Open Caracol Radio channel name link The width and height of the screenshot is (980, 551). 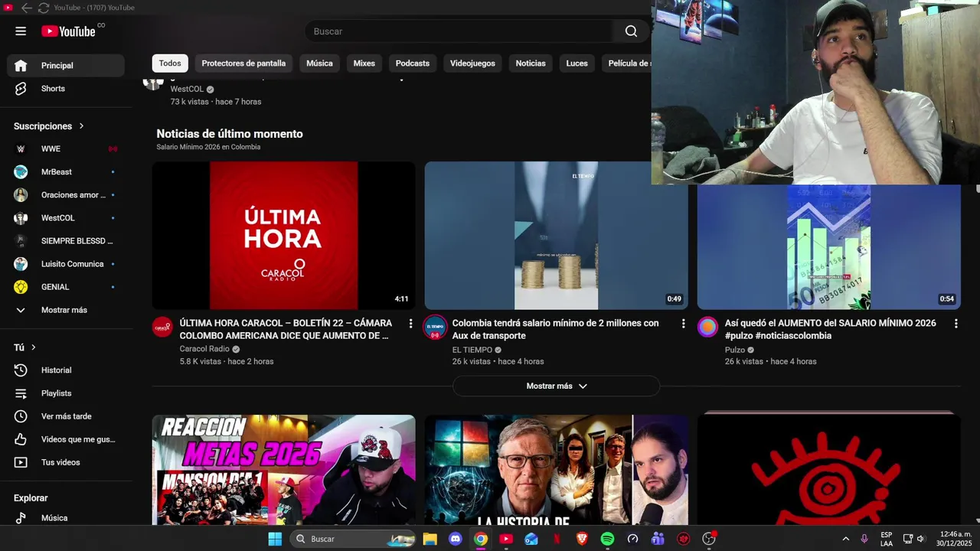pyautogui.click(x=204, y=349)
